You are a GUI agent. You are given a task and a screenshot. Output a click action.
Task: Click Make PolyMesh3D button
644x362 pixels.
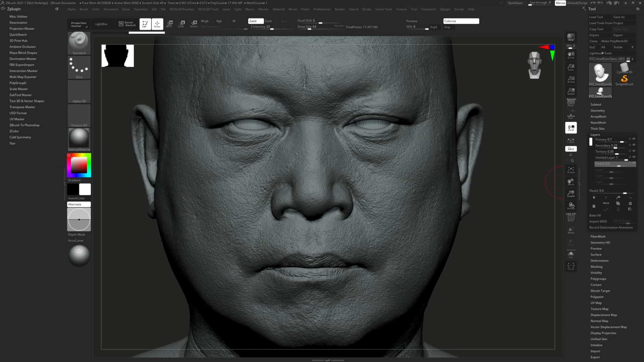[x=614, y=41]
